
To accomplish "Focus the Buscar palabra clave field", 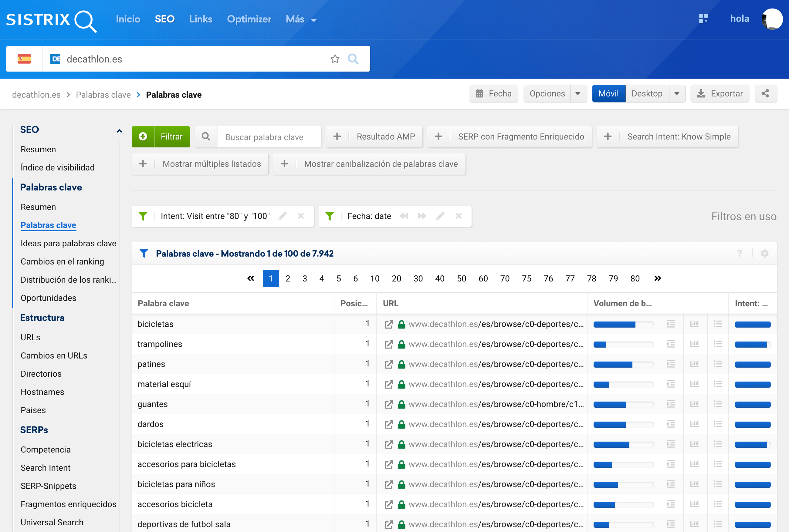I will point(269,137).
